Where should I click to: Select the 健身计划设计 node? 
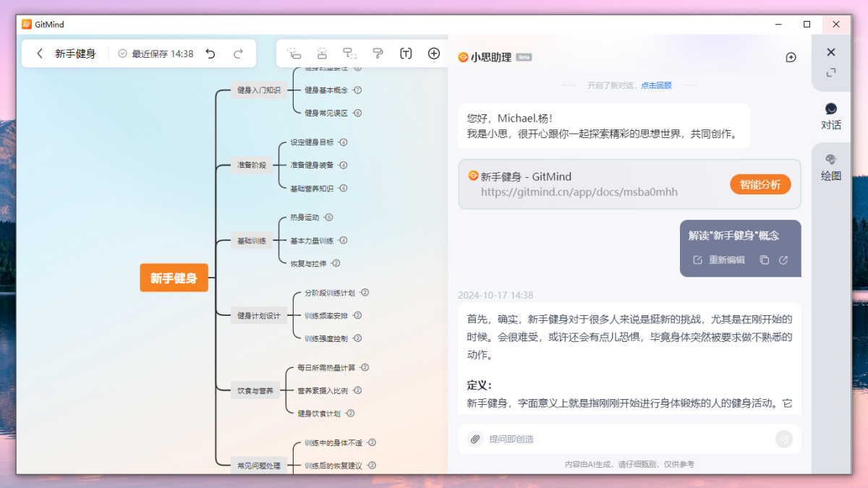(259, 315)
